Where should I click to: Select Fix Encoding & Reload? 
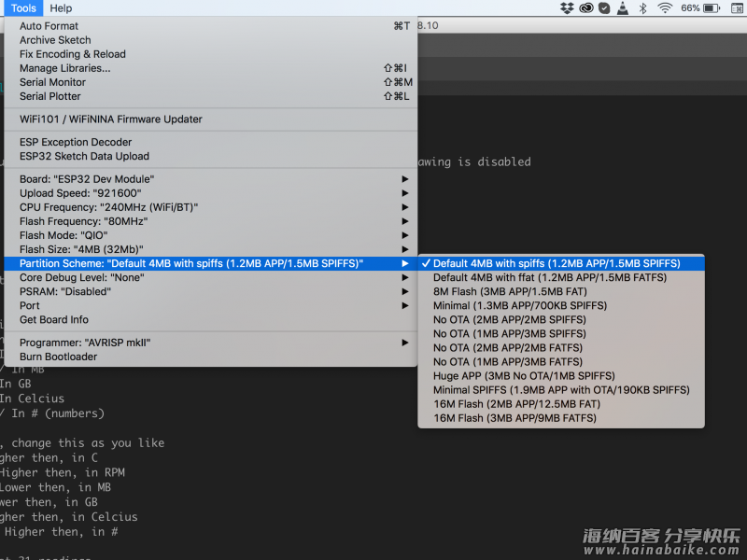tap(211, 54)
